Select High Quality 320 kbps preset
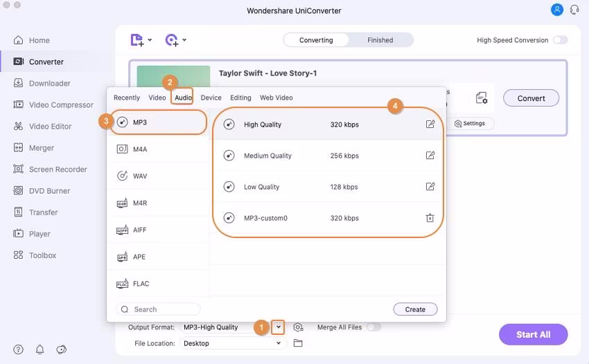Image resolution: width=589 pixels, height=364 pixels. click(x=328, y=124)
